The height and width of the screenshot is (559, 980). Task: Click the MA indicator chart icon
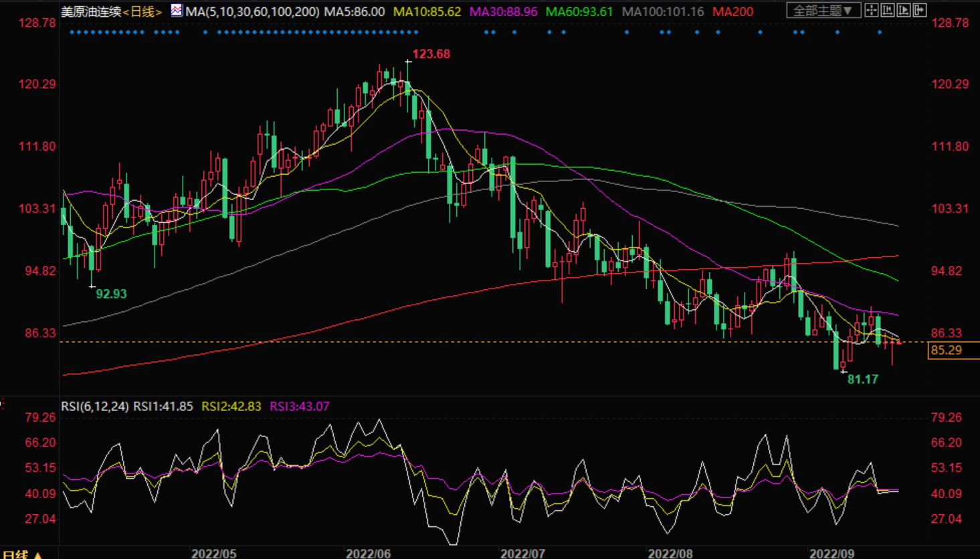[177, 11]
